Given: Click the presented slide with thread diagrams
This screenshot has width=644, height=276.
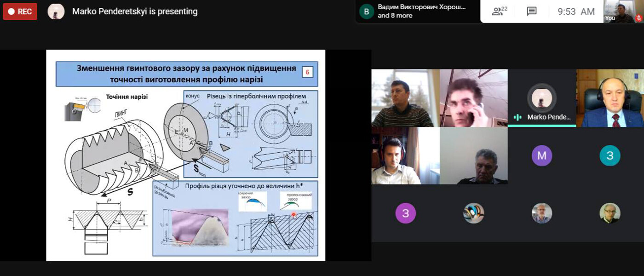Looking at the screenshot, I should coord(185,155).
